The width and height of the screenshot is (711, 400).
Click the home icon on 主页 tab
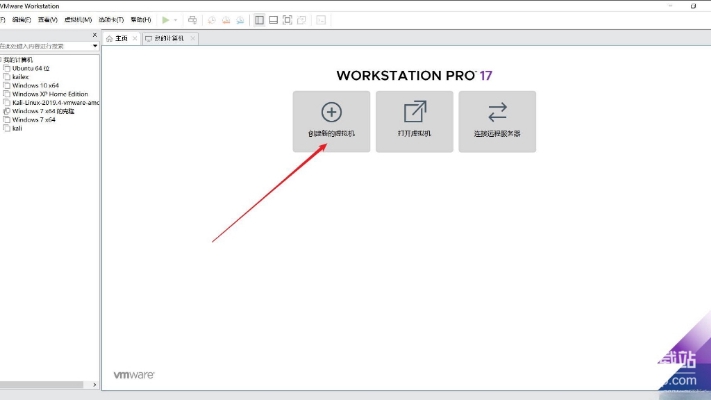(109, 39)
